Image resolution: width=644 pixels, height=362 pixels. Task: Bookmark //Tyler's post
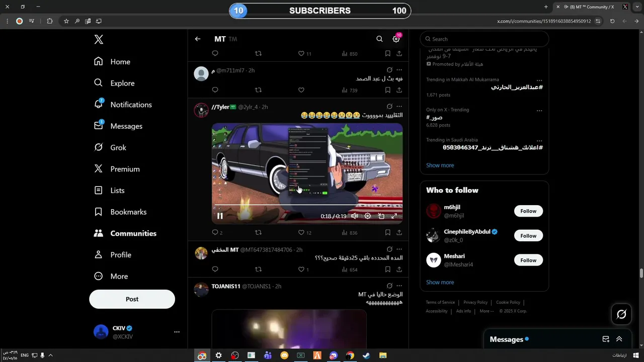pyautogui.click(x=387, y=232)
